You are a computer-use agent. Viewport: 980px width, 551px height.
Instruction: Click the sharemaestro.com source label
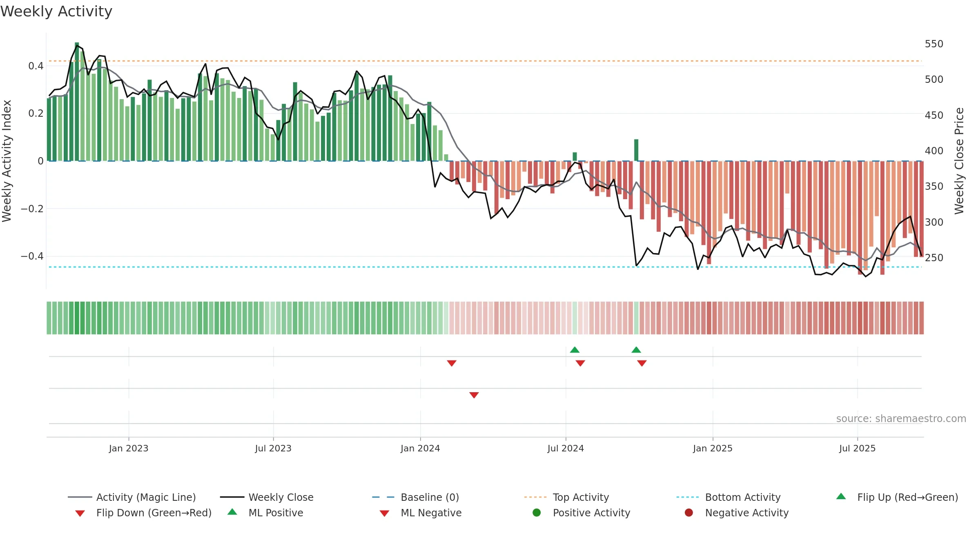(x=901, y=418)
